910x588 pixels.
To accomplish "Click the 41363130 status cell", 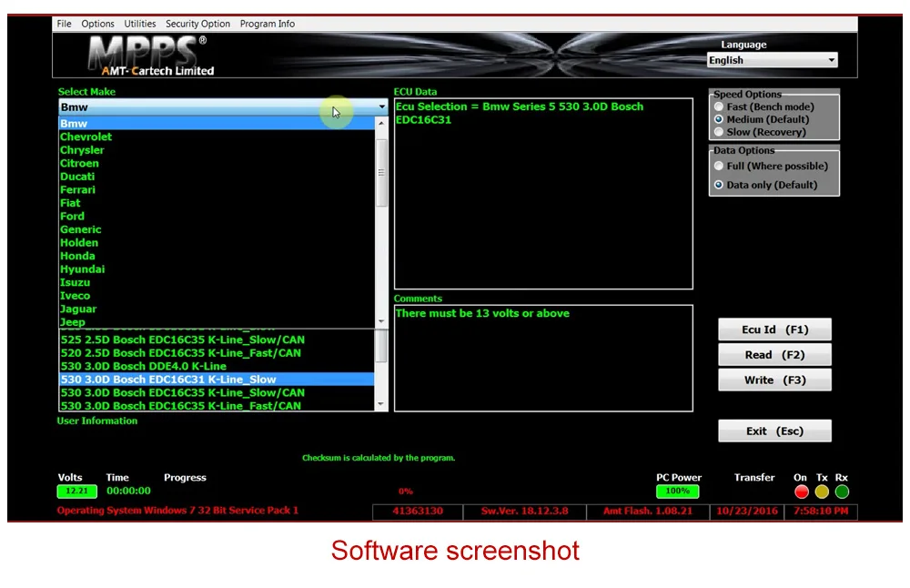I will (418, 512).
